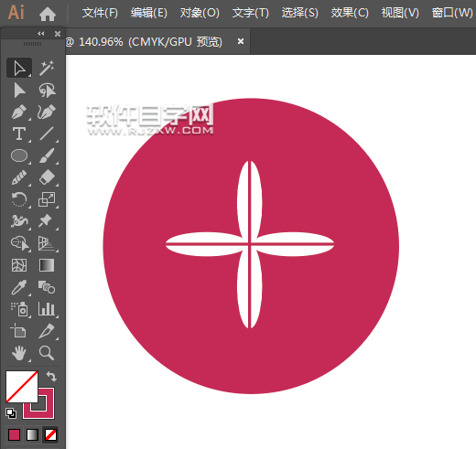Choose the Hand tool
Screen dimensions: 476x449
click(x=19, y=353)
